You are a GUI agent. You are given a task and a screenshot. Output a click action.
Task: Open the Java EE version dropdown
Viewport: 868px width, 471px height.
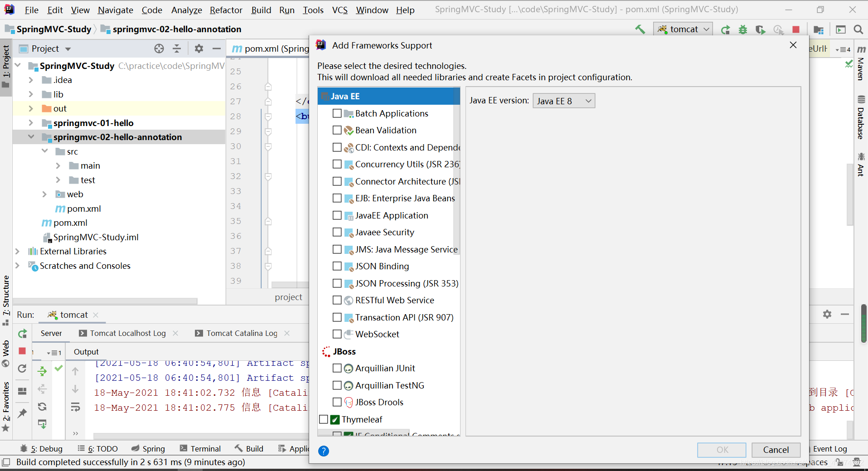(564, 101)
